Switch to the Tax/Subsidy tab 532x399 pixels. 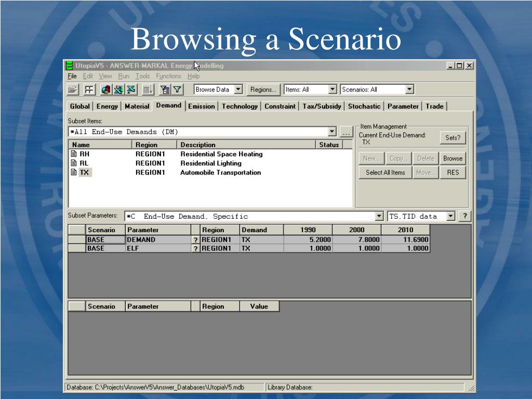pos(322,106)
